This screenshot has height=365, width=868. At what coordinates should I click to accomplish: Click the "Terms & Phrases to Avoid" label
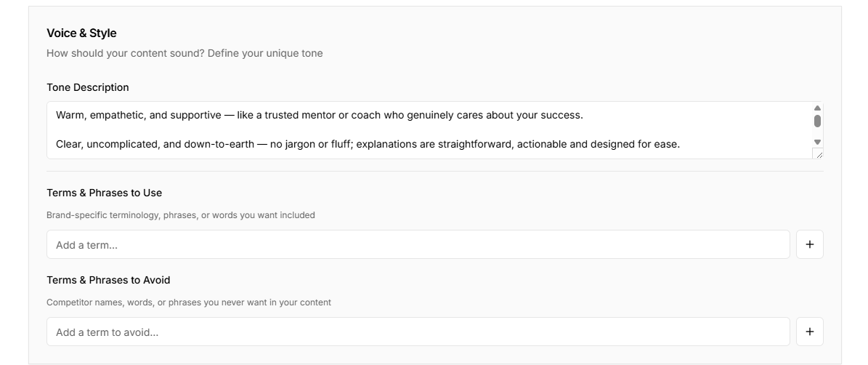(x=108, y=280)
